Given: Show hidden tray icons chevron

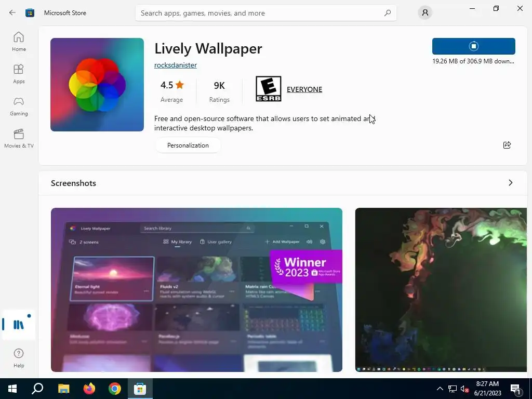Looking at the screenshot, I should [440, 389].
